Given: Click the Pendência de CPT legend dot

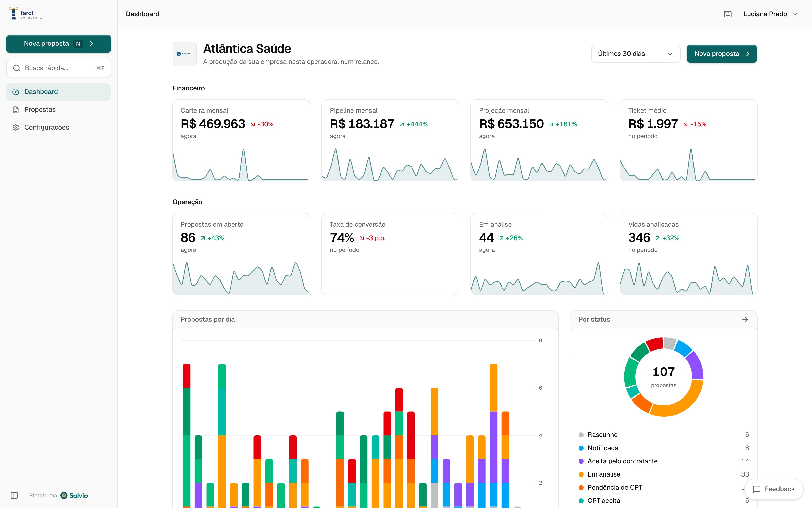Looking at the screenshot, I should (581, 487).
